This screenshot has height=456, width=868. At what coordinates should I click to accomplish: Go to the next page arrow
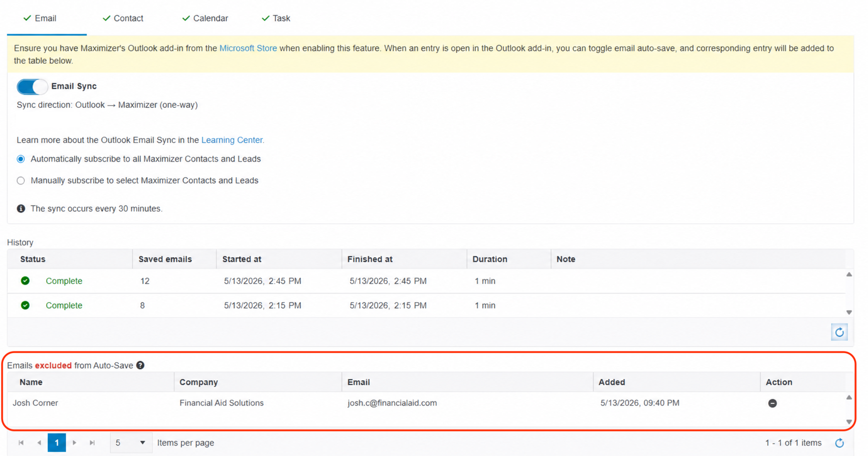coord(74,443)
